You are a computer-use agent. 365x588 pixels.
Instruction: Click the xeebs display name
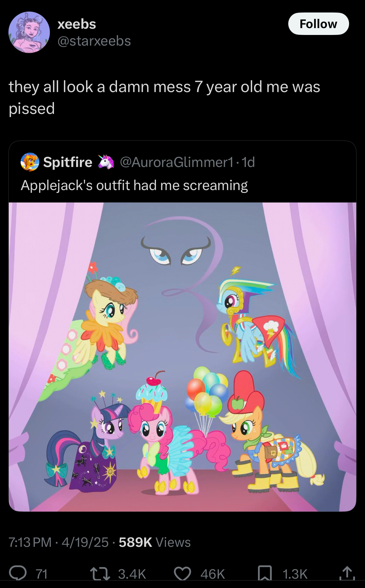77,24
